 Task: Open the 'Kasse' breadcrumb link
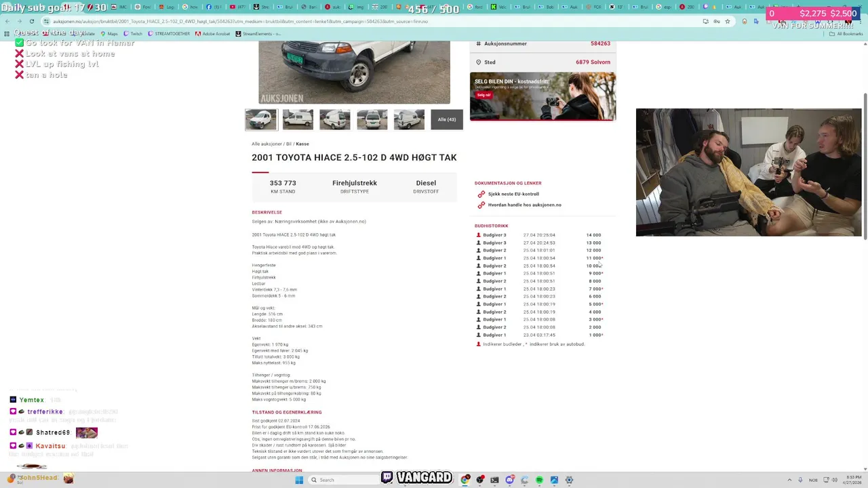pyautogui.click(x=302, y=144)
